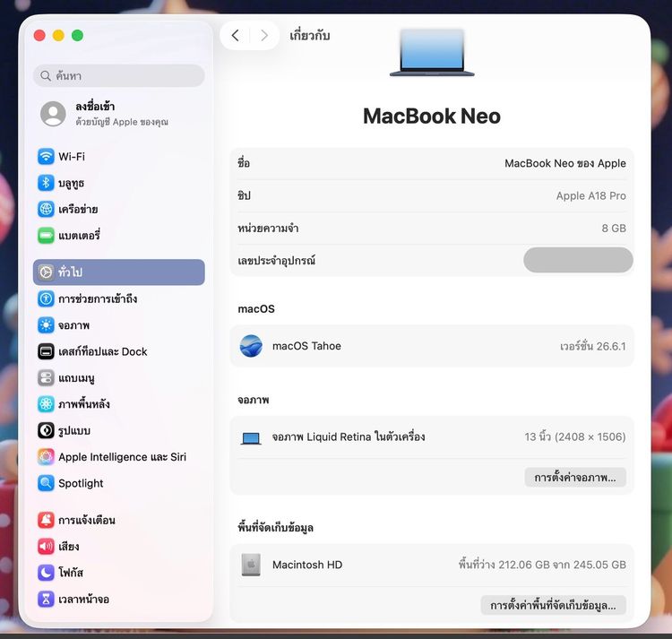
Task: Go back with the left chevron
Action: [x=235, y=35]
